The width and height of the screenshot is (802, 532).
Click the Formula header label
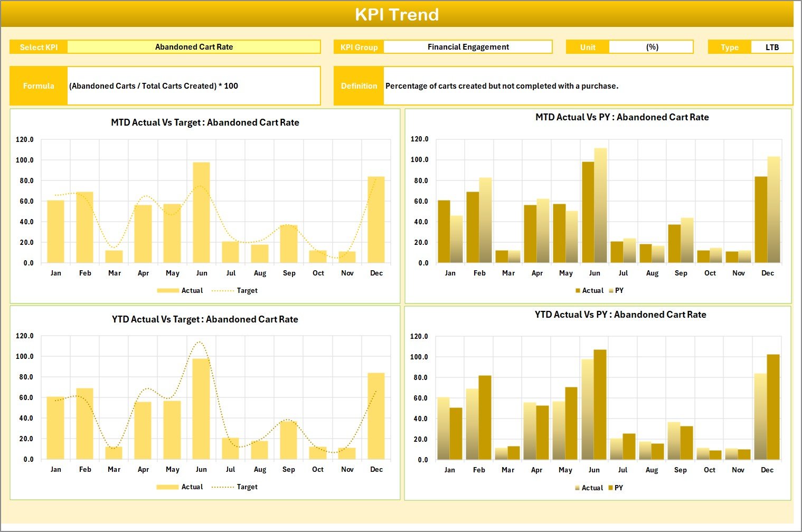[x=39, y=85]
